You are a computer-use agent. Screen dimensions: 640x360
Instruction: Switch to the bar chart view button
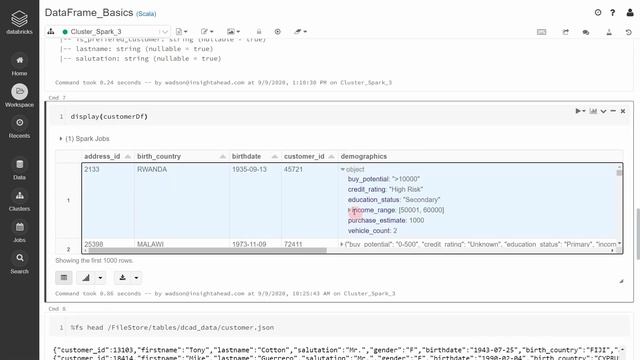tap(86, 278)
